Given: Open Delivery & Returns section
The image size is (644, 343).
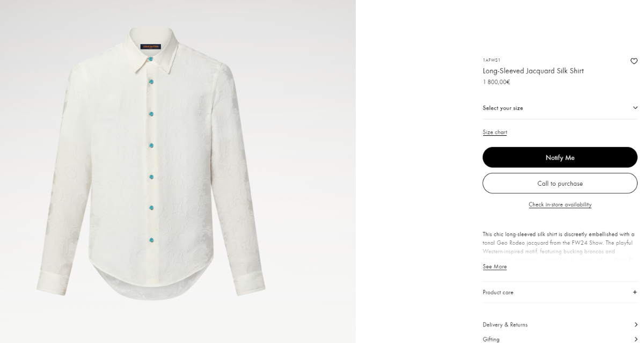Looking at the screenshot, I should click(560, 325).
